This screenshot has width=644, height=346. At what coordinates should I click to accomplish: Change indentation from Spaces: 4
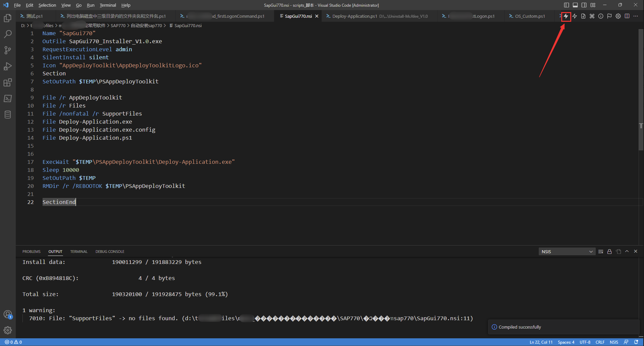pos(566,342)
